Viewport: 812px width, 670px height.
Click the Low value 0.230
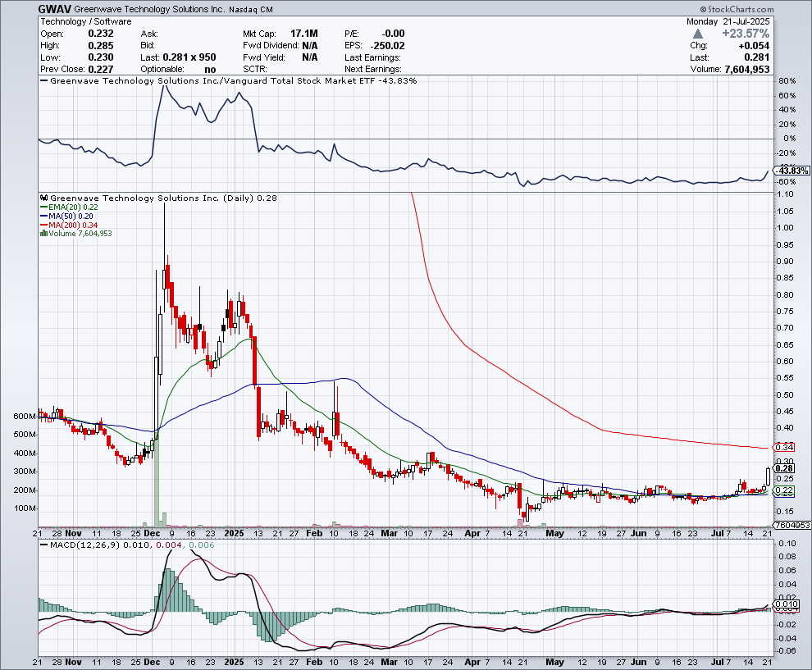tap(100, 57)
